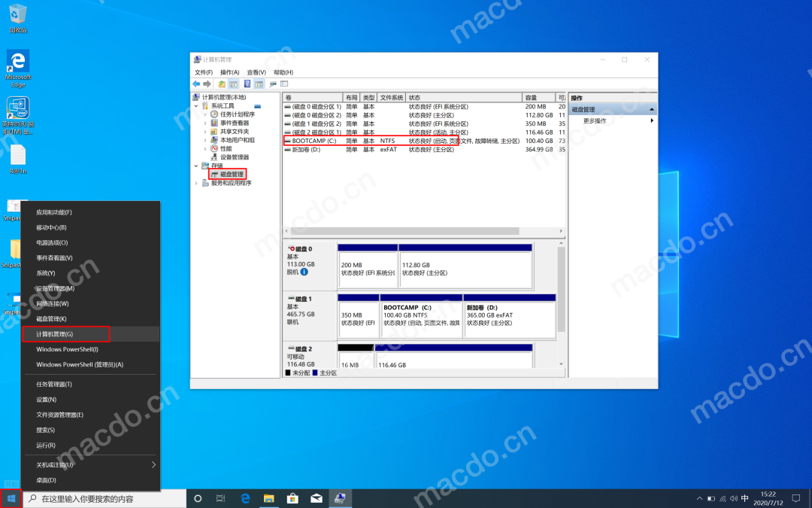This screenshot has height=508, width=812.
Task: Click the Help icon in the toolbar
Action: [247, 84]
